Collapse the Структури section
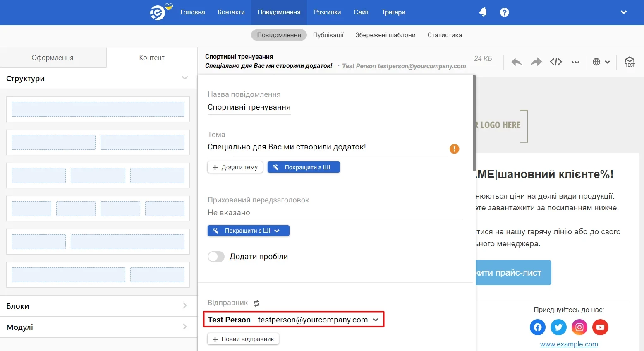 coord(185,78)
